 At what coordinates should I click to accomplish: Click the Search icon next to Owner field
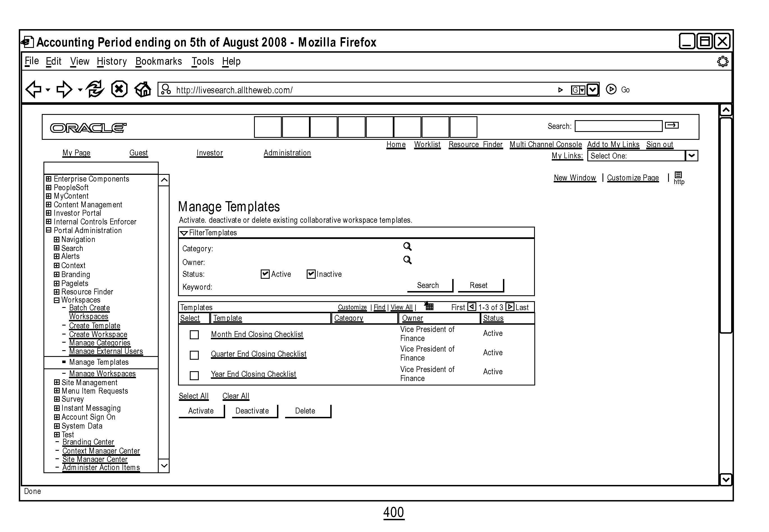click(x=408, y=261)
